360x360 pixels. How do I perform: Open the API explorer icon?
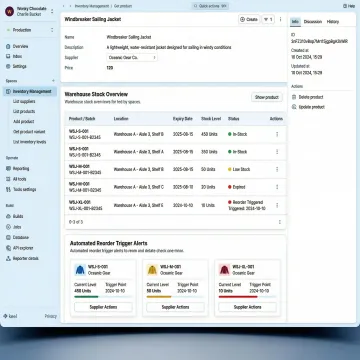tap(8, 248)
